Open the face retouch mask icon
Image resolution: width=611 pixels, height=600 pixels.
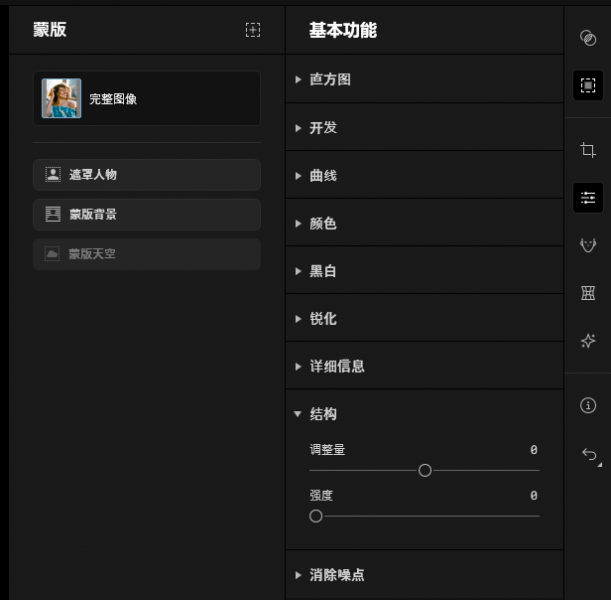[588, 245]
